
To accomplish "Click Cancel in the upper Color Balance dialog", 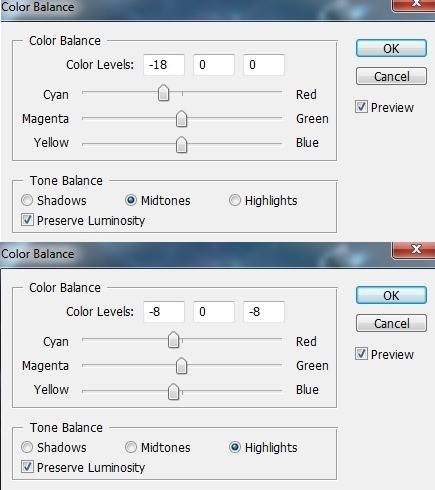I will pos(391,76).
